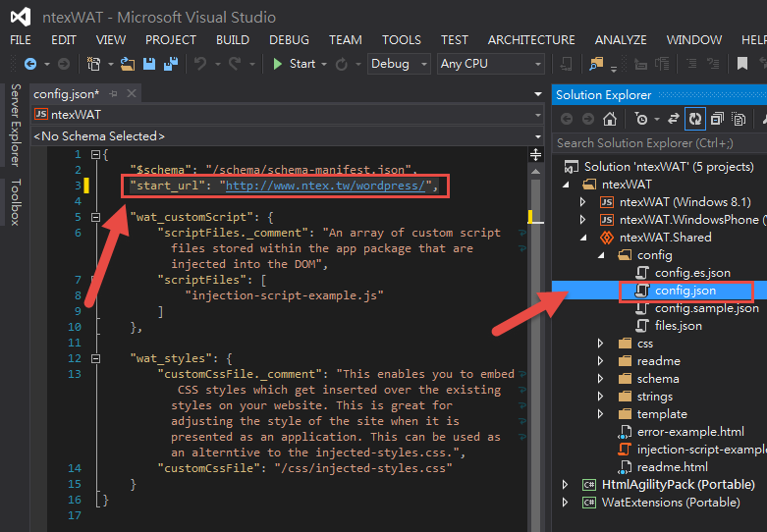
Task: Collapse wat_customScript block on line 5
Action: pyautogui.click(x=96, y=217)
